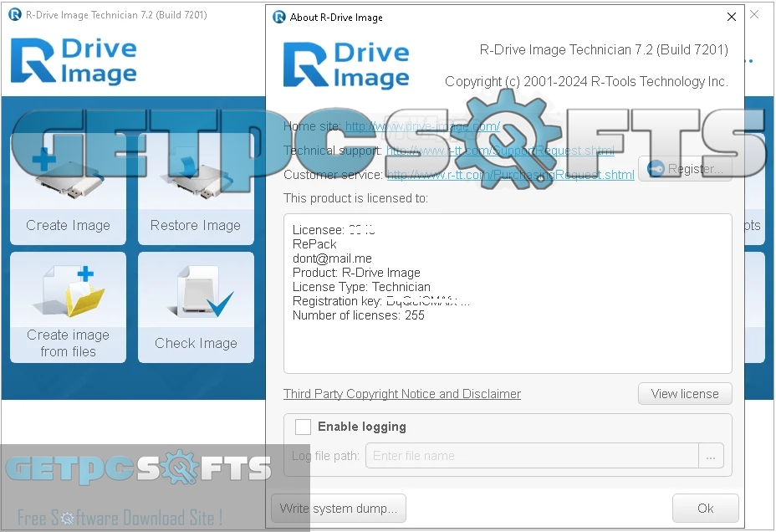Click the version text 'R-Drive Image Technician 7.2' in dialog
Viewport: 776px width, 532px height.
pyautogui.click(x=604, y=50)
